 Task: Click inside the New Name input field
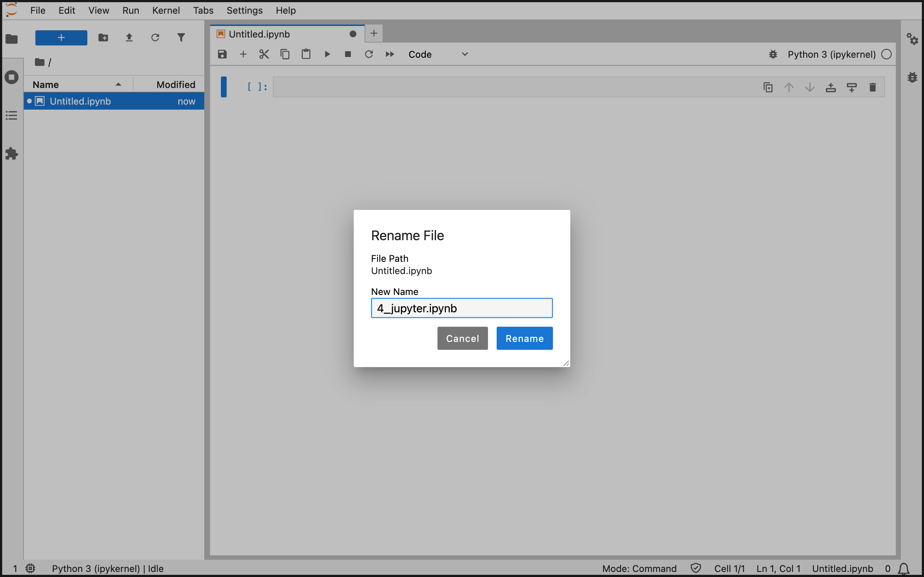click(462, 308)
